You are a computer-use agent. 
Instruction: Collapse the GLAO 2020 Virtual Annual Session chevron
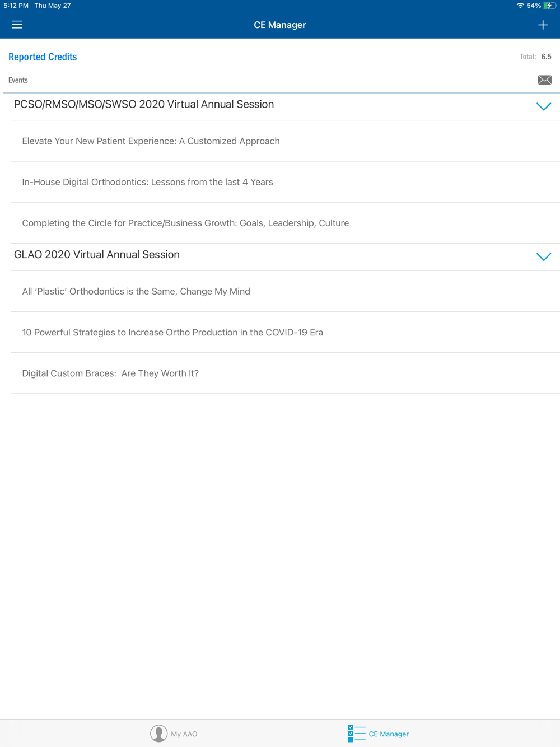click(543, 256)
